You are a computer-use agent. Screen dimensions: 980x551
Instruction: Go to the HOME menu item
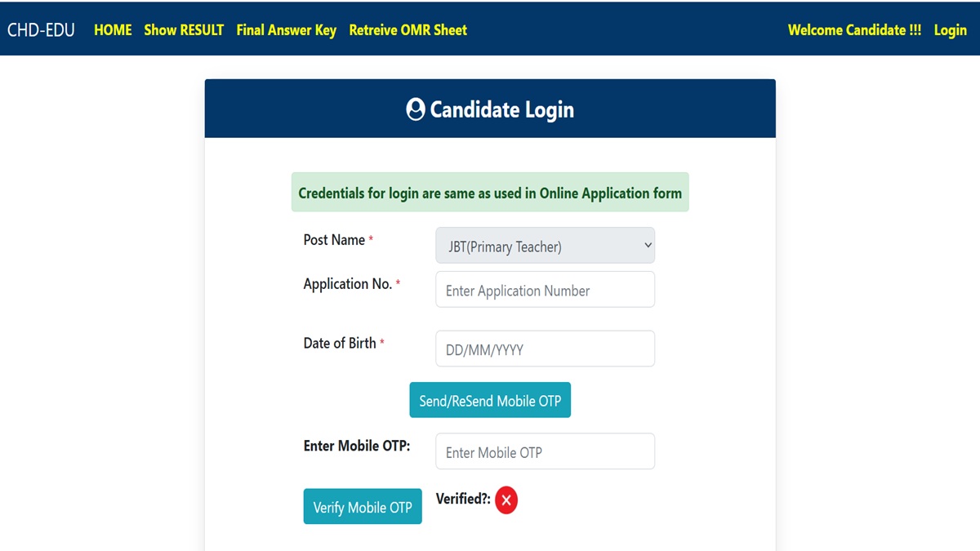pyautogui.click(x=113, y=30)
